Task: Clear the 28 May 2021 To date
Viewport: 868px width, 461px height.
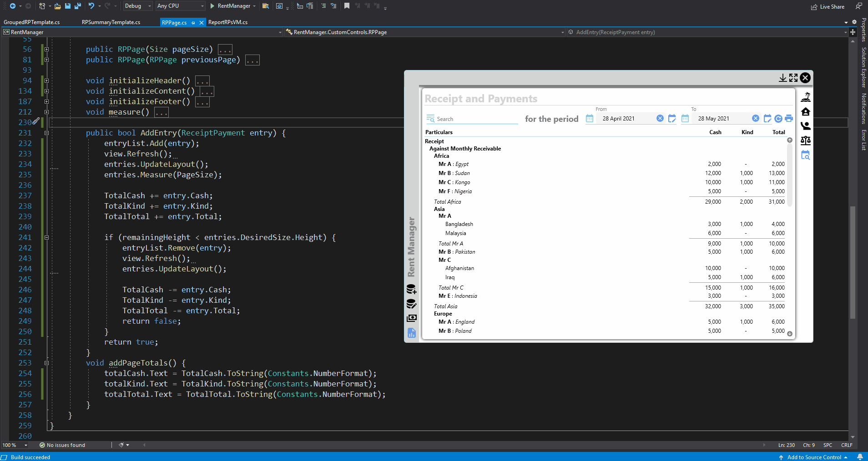Action: (756, 118)
